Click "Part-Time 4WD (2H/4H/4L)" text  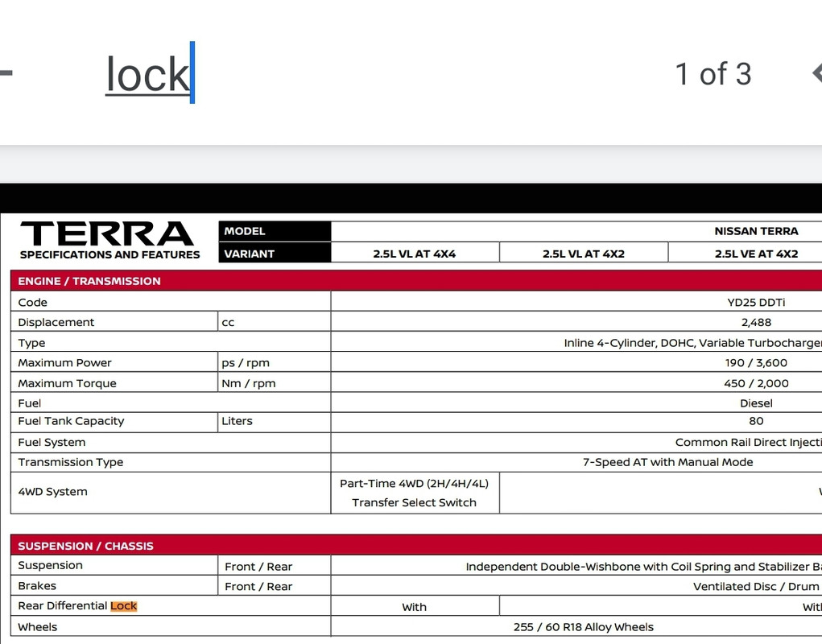click(414, 483)
